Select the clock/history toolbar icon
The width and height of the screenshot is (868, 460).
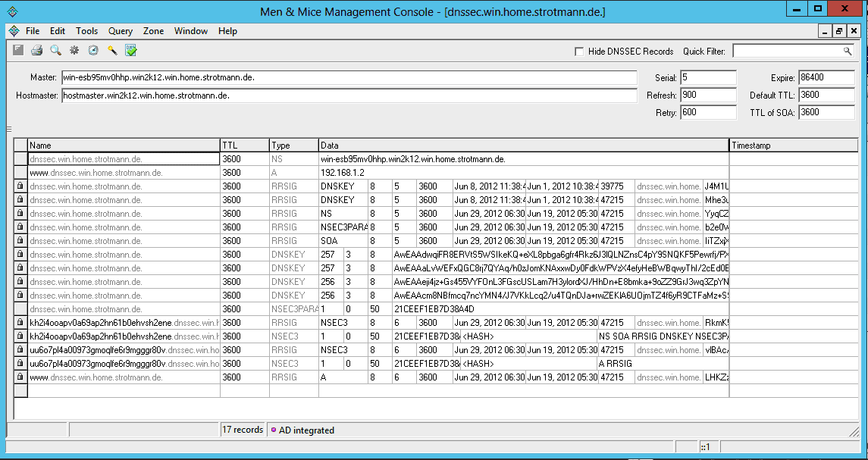[92, 50]
